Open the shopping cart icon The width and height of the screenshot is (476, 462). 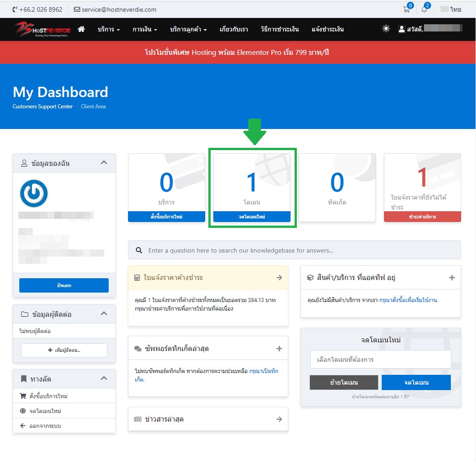click(x=405, y=9)
